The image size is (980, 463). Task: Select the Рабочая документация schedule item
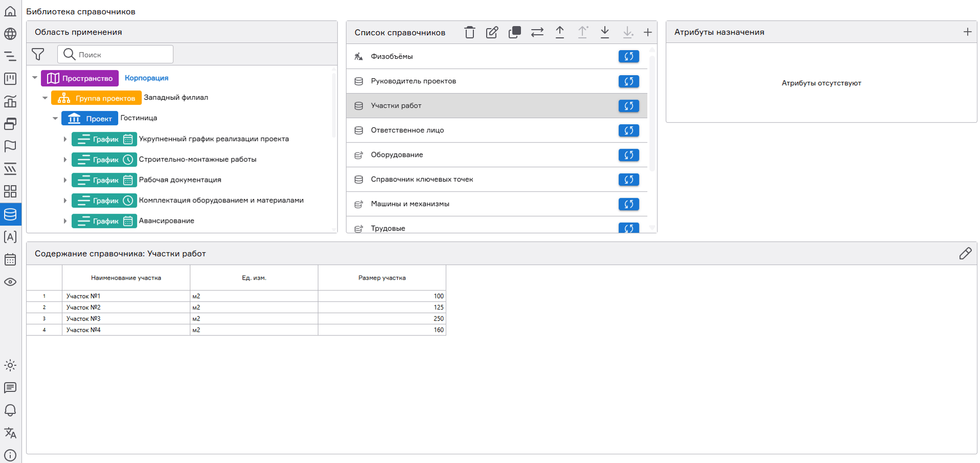(x=180, y=180)
